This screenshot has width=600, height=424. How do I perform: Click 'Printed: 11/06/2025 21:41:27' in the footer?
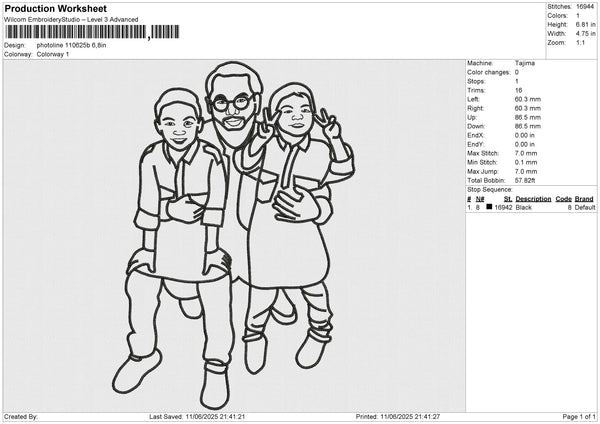coord(398,417)
